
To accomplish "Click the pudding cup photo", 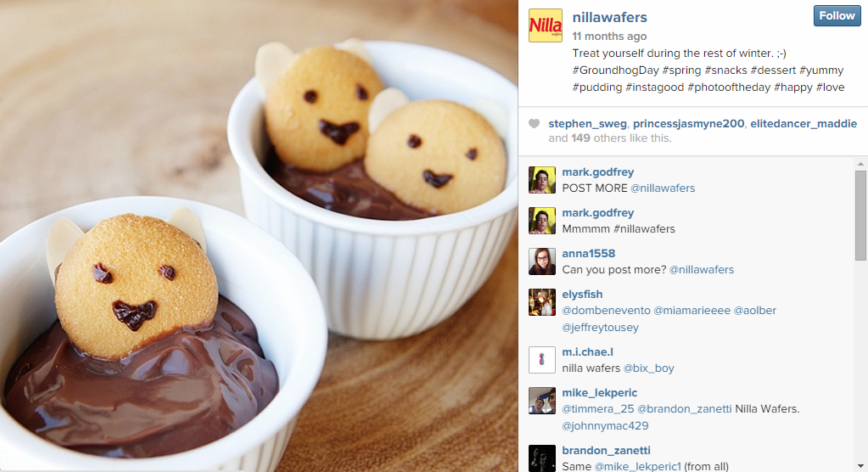I will (x=259, y=236).
